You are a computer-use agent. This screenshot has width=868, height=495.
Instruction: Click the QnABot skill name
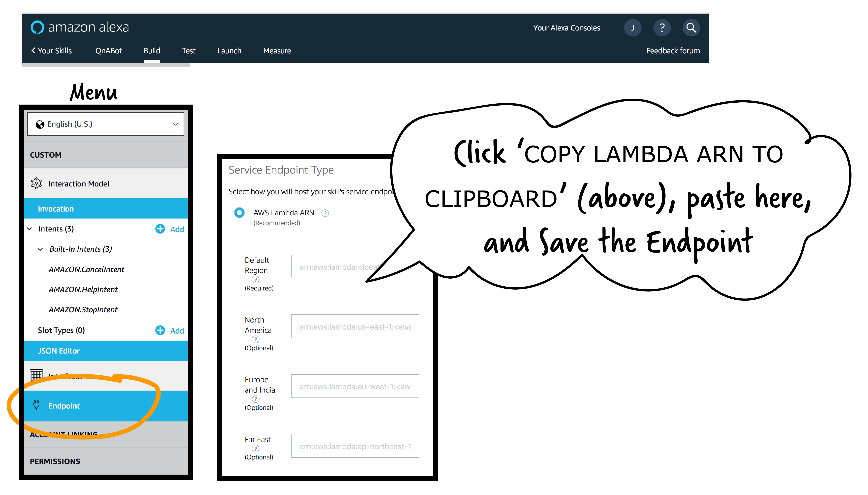pyautogui.click(x=108, y=51)
